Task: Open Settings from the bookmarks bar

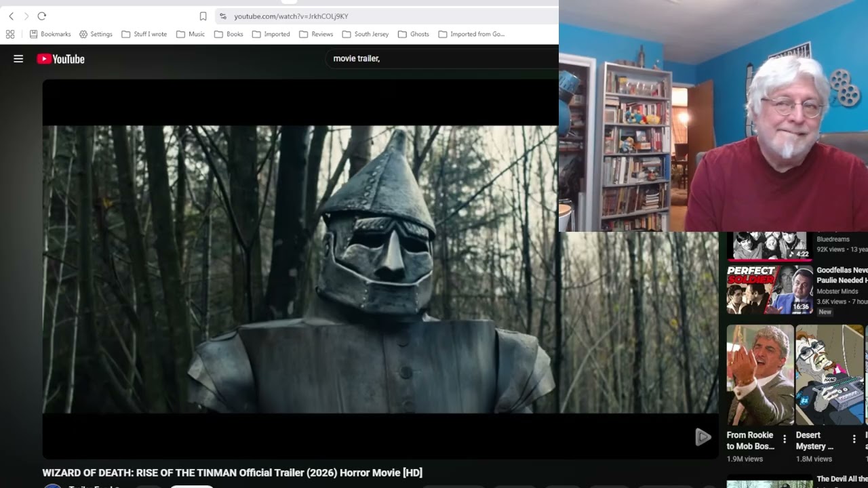Action: [x=96, y=34]
